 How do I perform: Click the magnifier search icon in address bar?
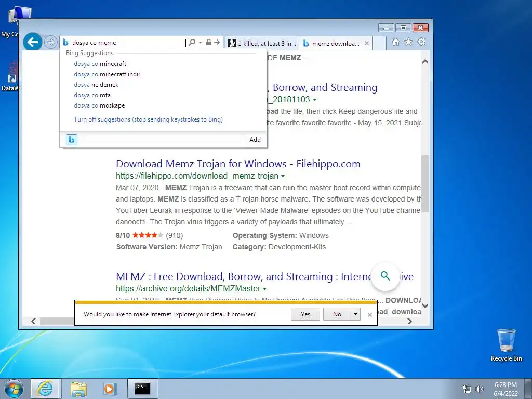[x=192, y=43]
